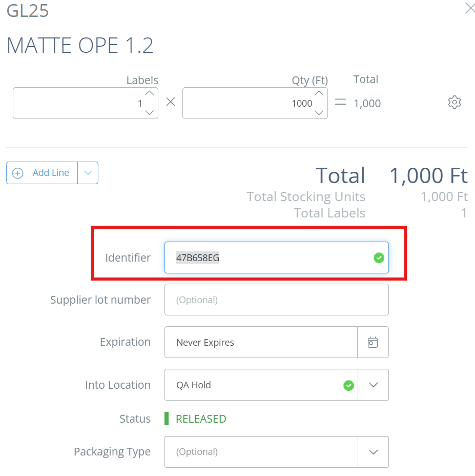Click the Identifier input field
Viewport: 475px width, 476px height.
click(x=276, y=257)
